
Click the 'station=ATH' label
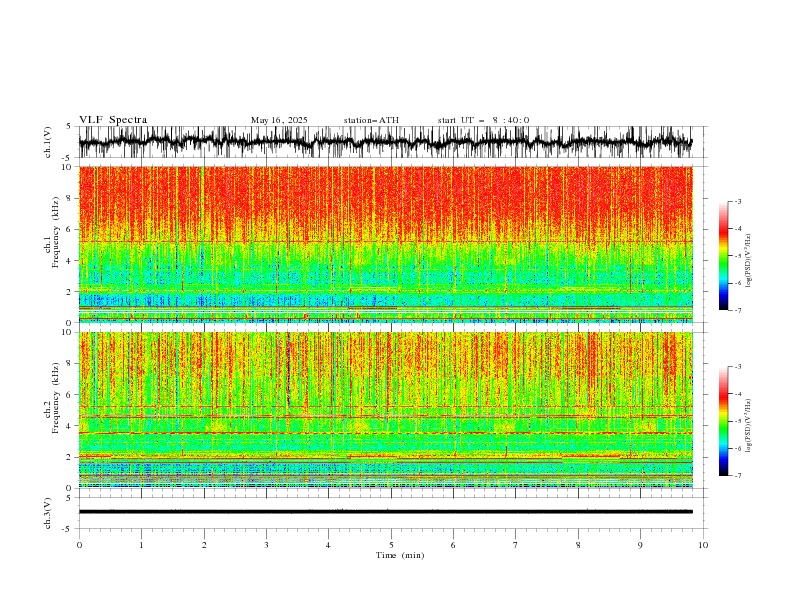point(371,120)
